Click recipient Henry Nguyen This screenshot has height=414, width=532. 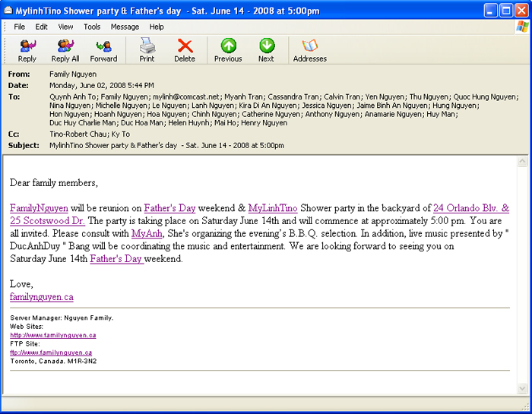(x=264, y=123)
